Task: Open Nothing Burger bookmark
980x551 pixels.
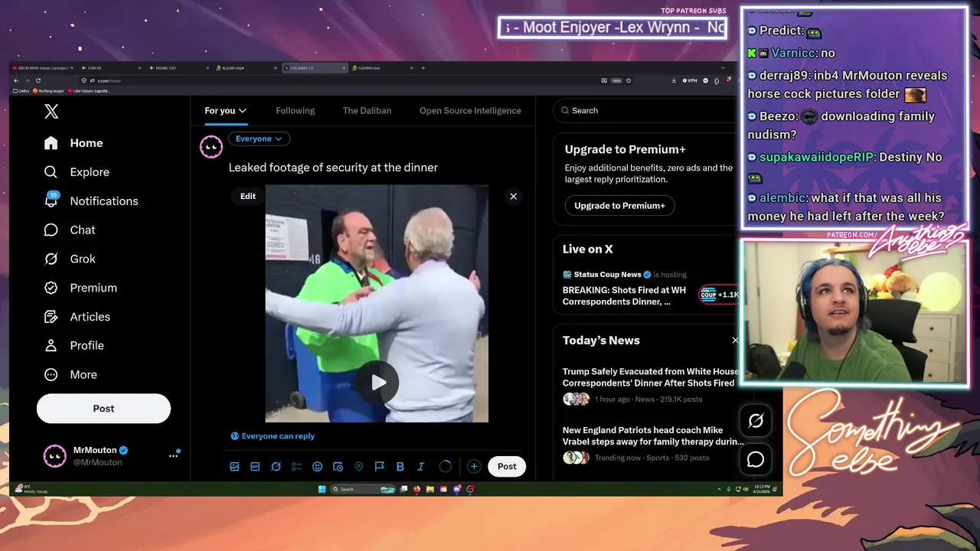Action: click(49, 90)
